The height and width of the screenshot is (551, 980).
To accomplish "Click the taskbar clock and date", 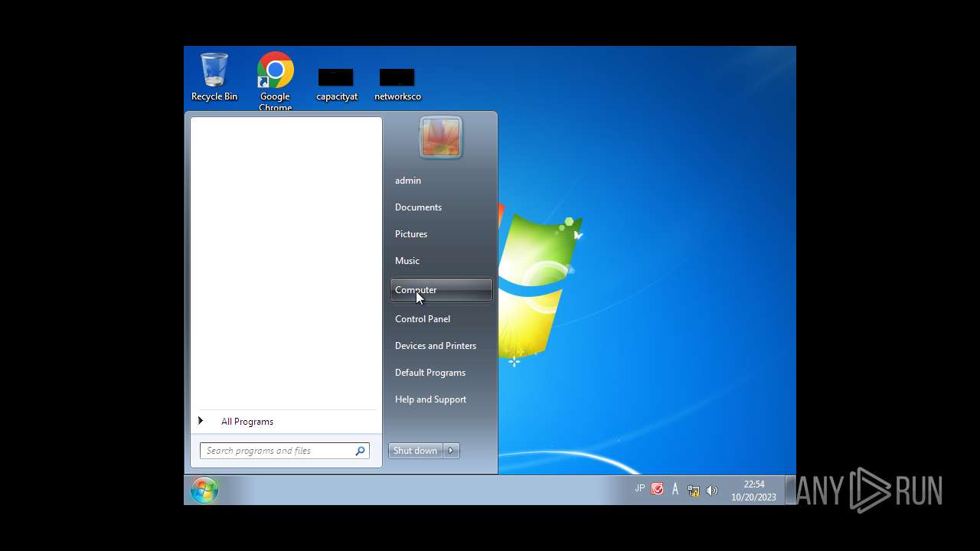I will tap(753, 491).
